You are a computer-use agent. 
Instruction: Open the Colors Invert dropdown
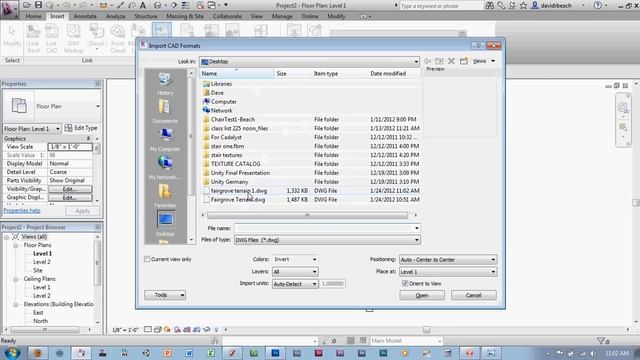coord(295,259)
